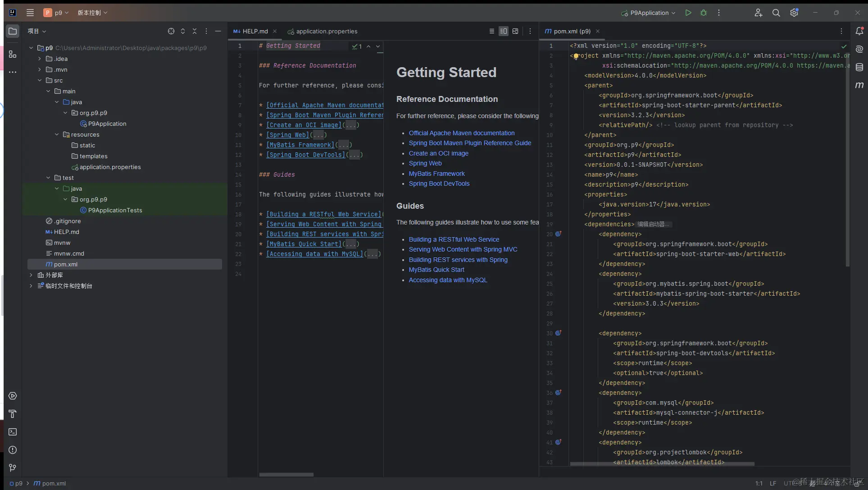The image size is (868, 490).
Task: Select mvnw.cmd in project tree
Action: click(x=65, y=253)
